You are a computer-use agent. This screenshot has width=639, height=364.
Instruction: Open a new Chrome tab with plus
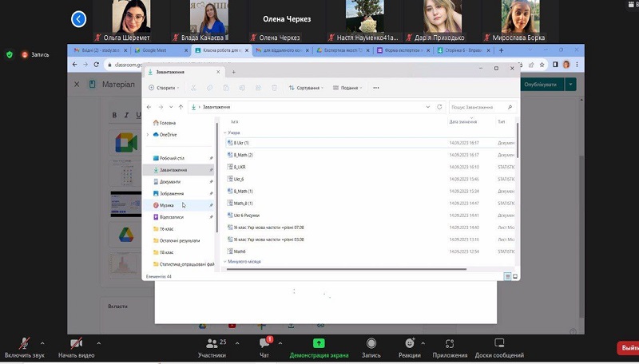click(502, 50)
